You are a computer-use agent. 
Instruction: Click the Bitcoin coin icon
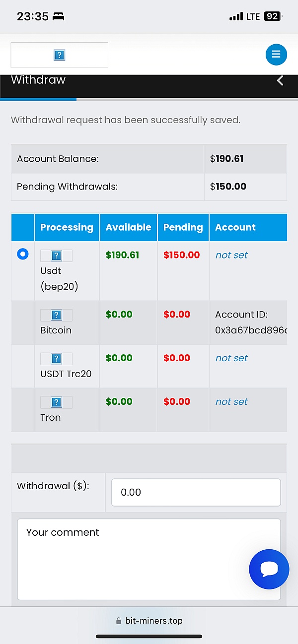pos(56,315)
